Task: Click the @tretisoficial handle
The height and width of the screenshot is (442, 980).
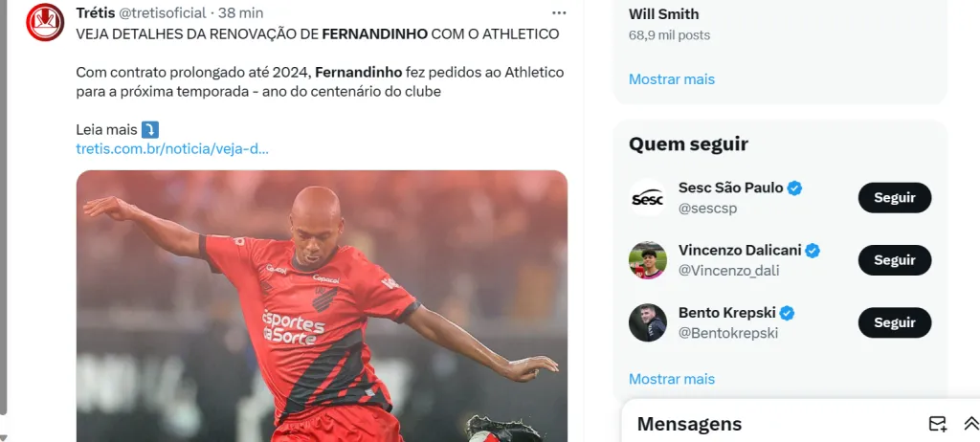Action: click(163, 13)
